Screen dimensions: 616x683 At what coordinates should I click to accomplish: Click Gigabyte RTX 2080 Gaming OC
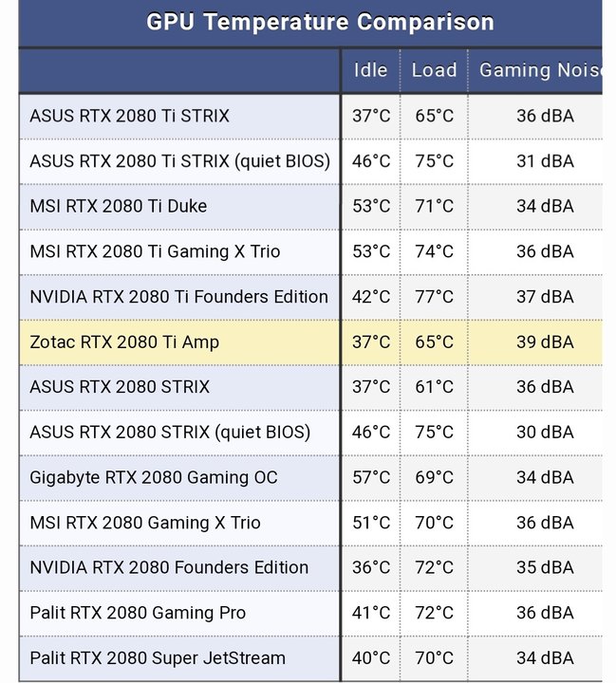(154, 477)
